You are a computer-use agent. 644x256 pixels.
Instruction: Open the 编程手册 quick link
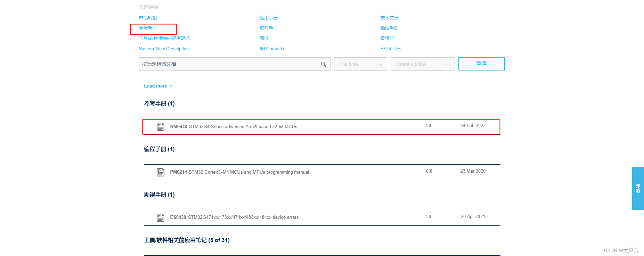[x=269, y=28]
